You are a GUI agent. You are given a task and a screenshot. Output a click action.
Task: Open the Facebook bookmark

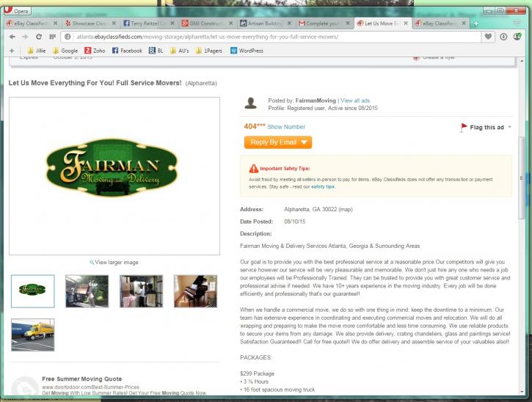click(x=127, y=51)
